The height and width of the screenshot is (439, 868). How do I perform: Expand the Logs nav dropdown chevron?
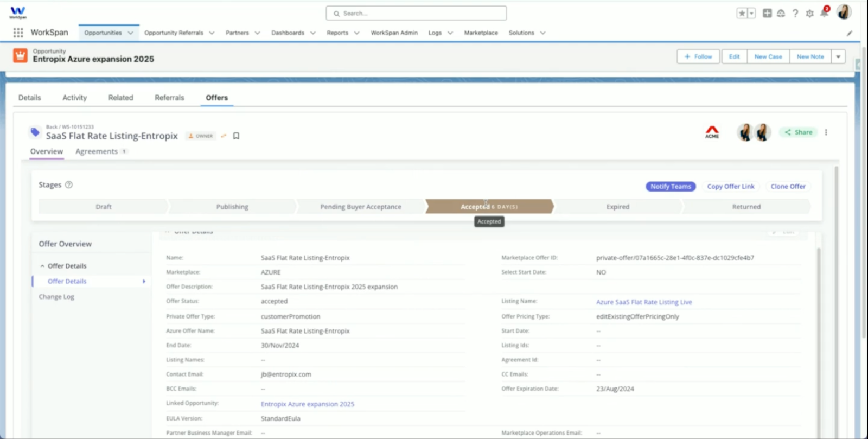450,33
